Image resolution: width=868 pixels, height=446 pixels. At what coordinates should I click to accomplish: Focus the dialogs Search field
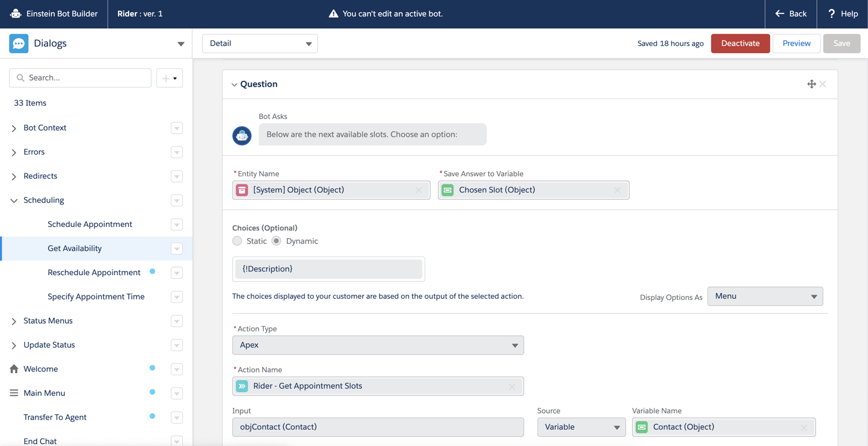click(x=80, y=78)
